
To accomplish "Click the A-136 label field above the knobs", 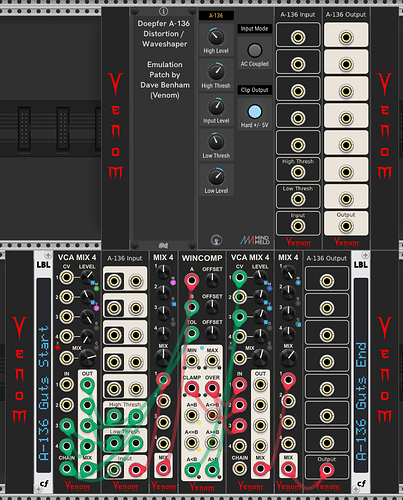I will pyautogui.click(x=216, y=15).
